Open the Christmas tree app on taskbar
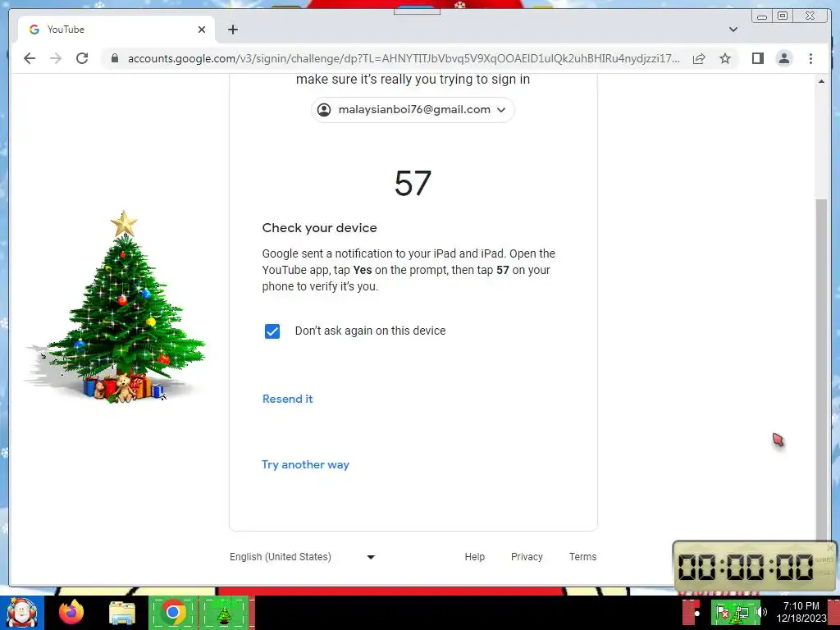The image size is (840, 630). click(x=224, y=612)
